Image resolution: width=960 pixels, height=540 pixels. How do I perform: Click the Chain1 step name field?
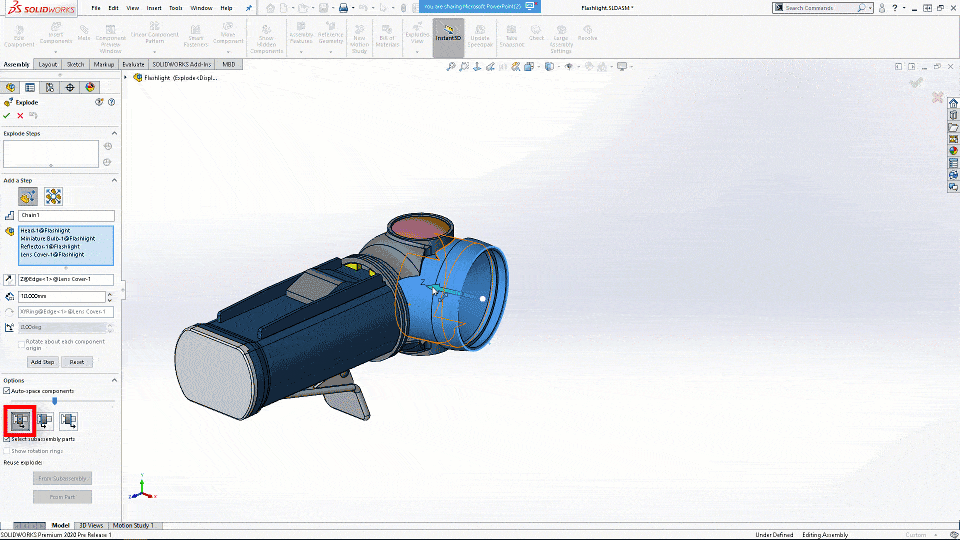(x=66, y=216)
